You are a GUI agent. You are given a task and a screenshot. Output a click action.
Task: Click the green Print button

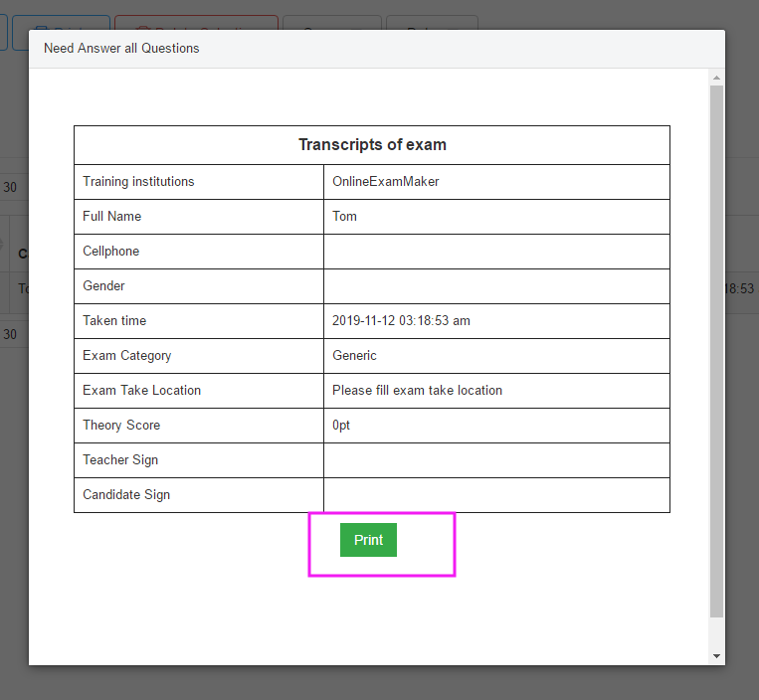(368, 539)
